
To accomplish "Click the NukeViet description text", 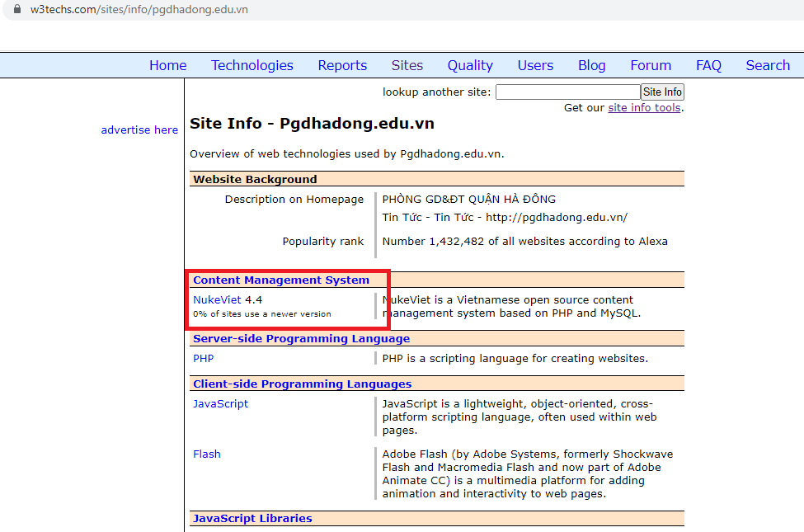I will click(511, 306).
